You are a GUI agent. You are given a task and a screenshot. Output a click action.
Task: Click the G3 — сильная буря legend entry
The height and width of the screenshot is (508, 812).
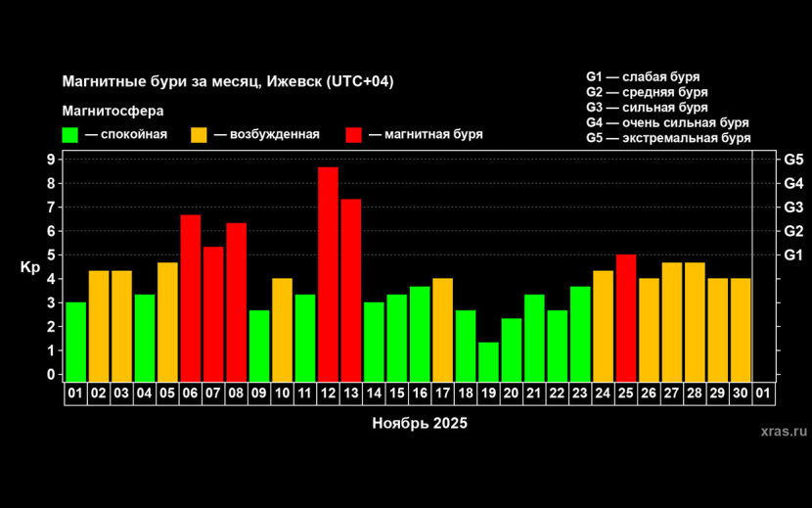[x=647, y=108]
